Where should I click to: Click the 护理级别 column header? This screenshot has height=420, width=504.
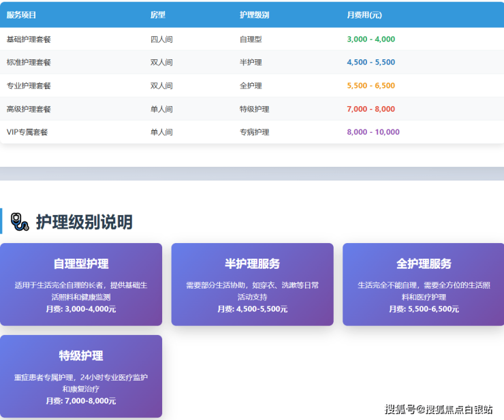[x=254, y=15]
